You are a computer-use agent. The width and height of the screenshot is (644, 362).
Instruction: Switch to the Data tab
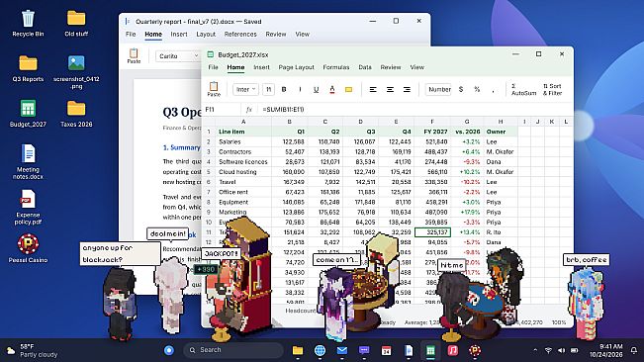(365, 67)
